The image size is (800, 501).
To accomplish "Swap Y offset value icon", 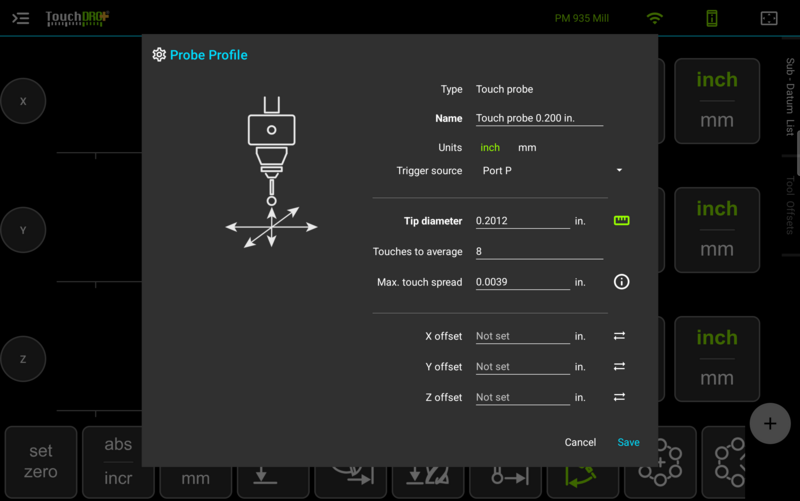I will 619,366.
